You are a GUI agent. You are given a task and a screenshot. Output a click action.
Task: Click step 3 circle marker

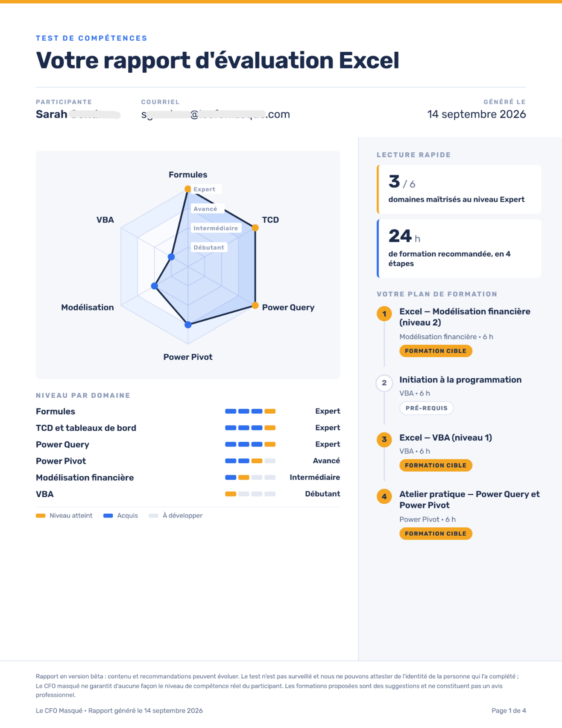click(x=384, y=440)
